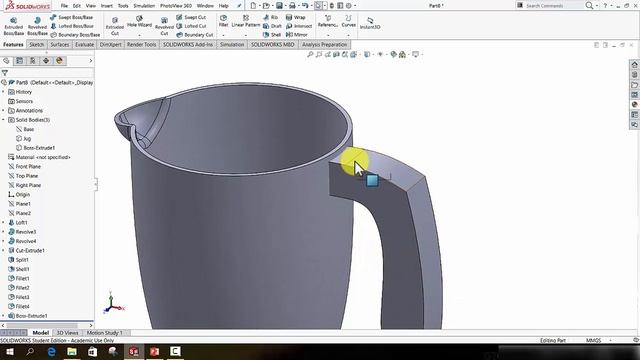Select the Shell tool

272,35
